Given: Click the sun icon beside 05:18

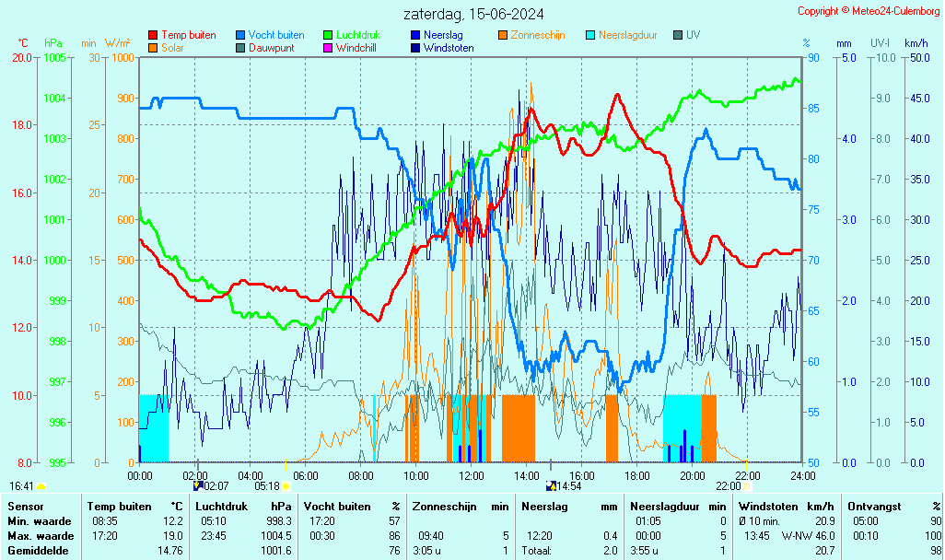Looking at the screenshot, I should pyautogui.click(x=286, y=485).
